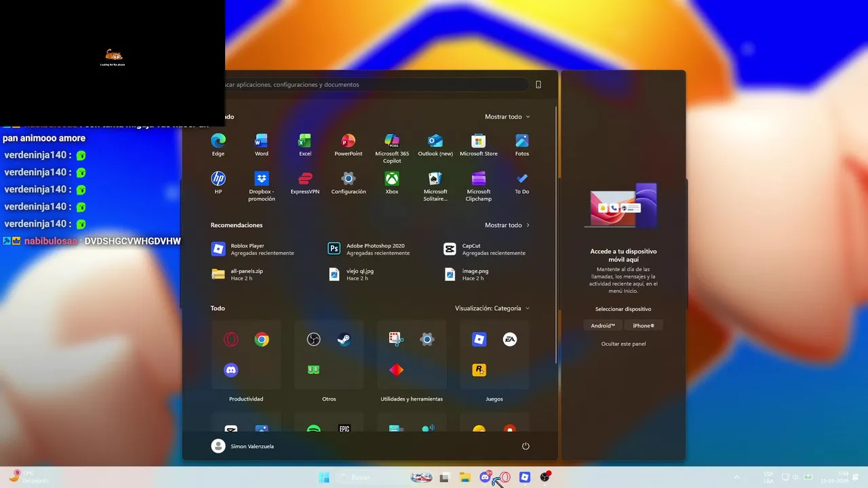
Task: Start PowerPoint from pinned apps
Action: pyautogui.click(x=348, y=145)
